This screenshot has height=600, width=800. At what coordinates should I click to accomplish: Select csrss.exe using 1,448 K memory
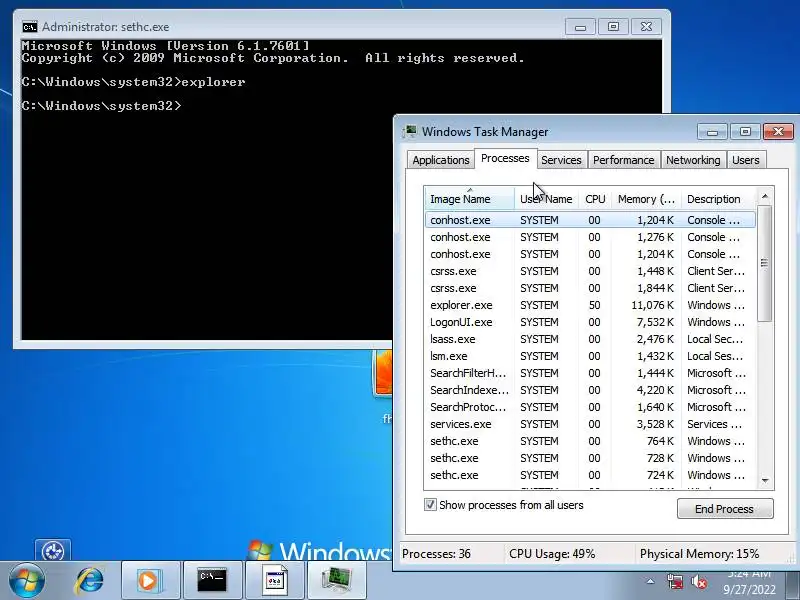[x=590, y=271]
